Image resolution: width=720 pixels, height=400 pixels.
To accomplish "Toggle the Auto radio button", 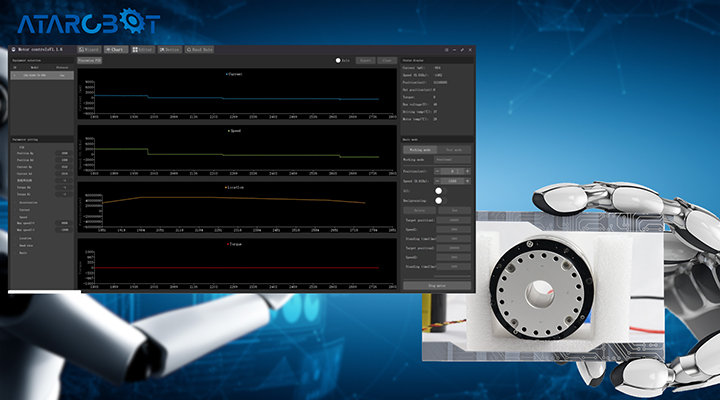I will 339,60.
